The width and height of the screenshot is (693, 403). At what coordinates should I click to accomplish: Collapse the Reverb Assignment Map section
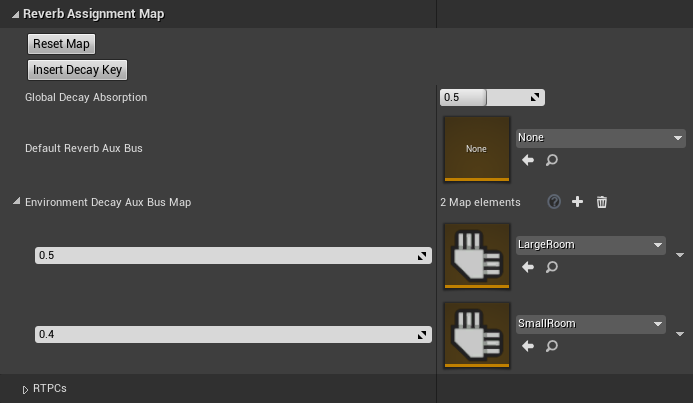tap(15, 14)
